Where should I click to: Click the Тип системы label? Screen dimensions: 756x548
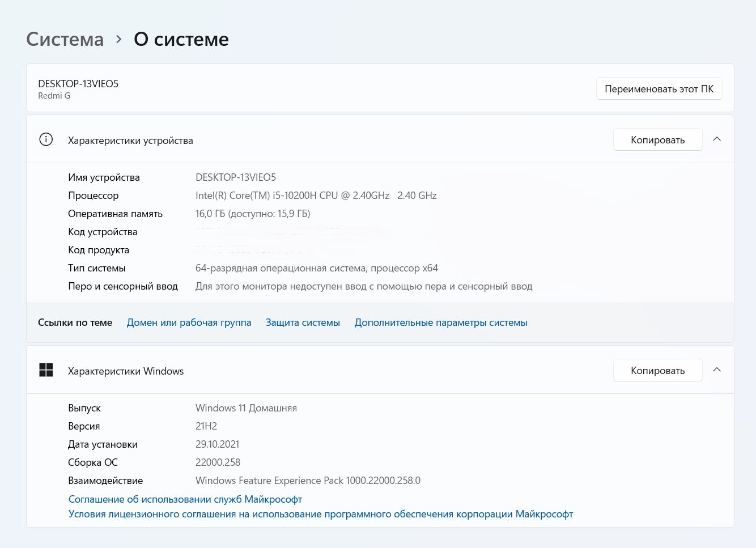pos(97,268)
